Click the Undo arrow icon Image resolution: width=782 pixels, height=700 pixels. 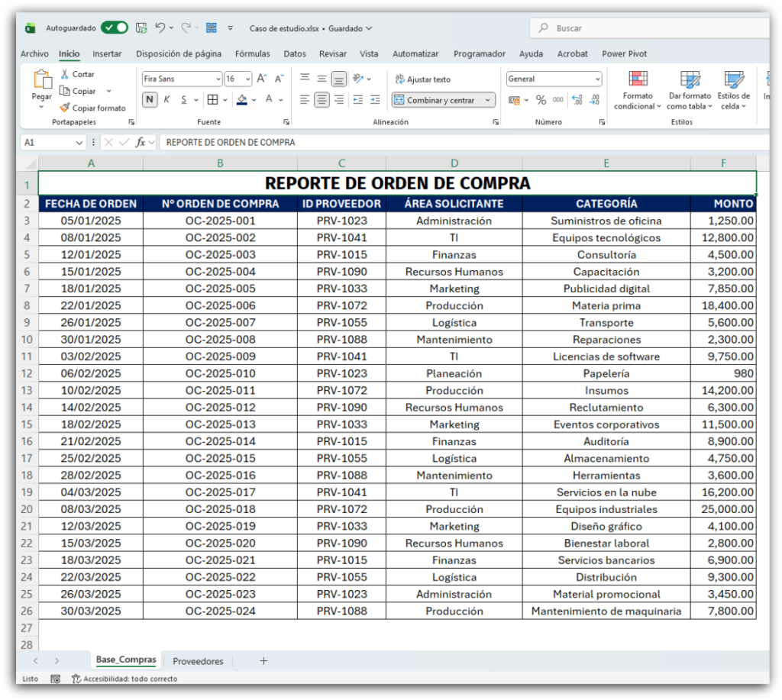click(x=160, y=28)
